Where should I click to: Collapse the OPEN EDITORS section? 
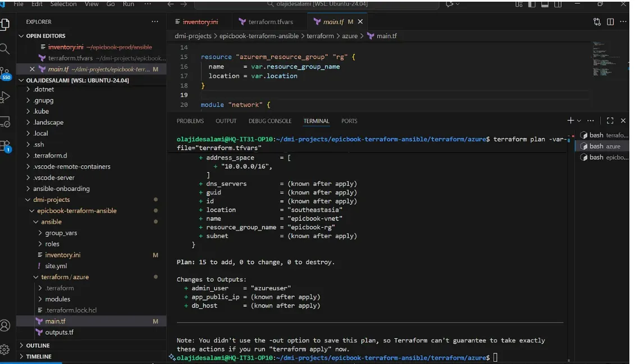[44, 36]
